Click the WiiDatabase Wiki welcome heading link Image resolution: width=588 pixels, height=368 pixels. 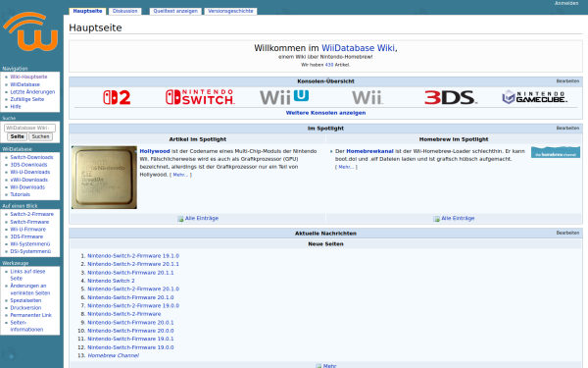pyautogui.click(x=358, y=48)
